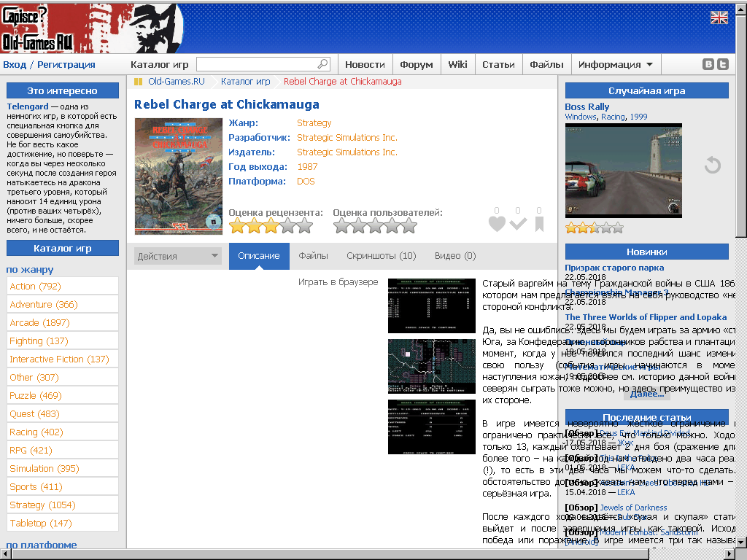
Task: Click the breadcrumb home folder icon
Action: tap(138, 82)
